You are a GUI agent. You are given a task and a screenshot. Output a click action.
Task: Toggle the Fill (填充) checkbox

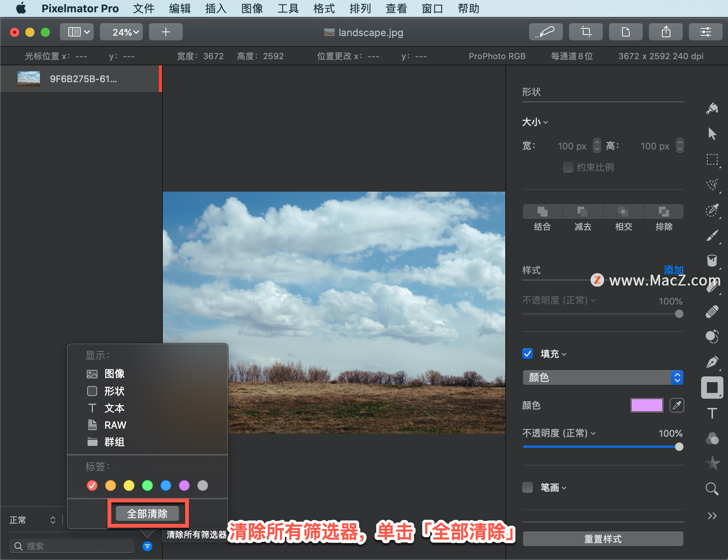pyautogui.click(x=528, y=354)
